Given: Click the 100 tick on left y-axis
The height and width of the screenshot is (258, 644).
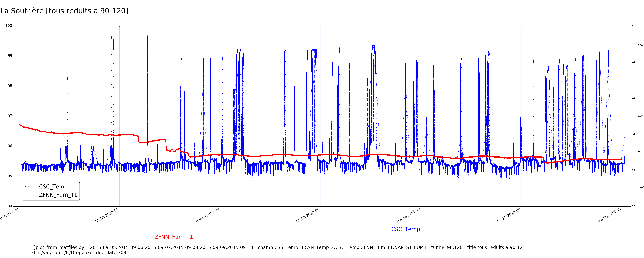Looking at the screenshot, I should (x=9, y=26).
